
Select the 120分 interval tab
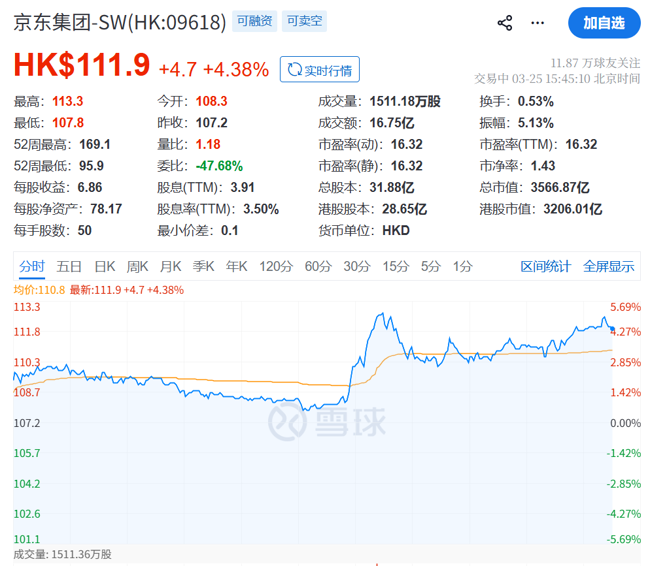pos(274,266)
